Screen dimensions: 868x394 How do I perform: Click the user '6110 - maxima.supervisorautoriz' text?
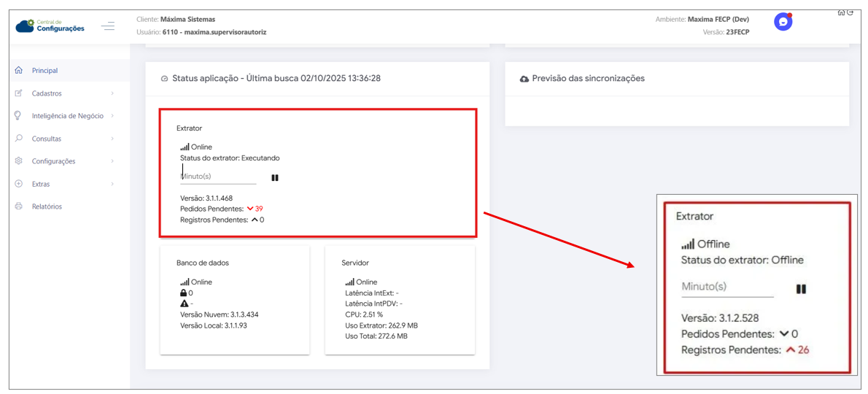[x=214, y=32]
